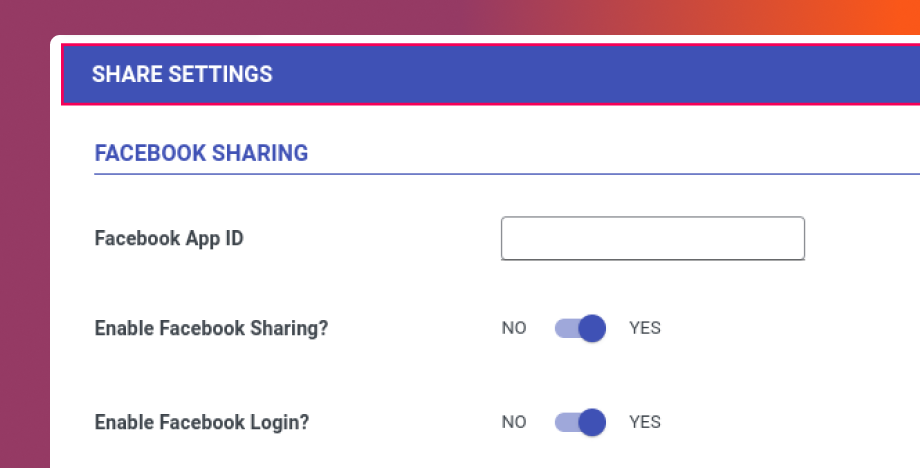Turn off the Enable Facebook Login switch
Viewport: 920px width, 468px height.
point(581,422)
